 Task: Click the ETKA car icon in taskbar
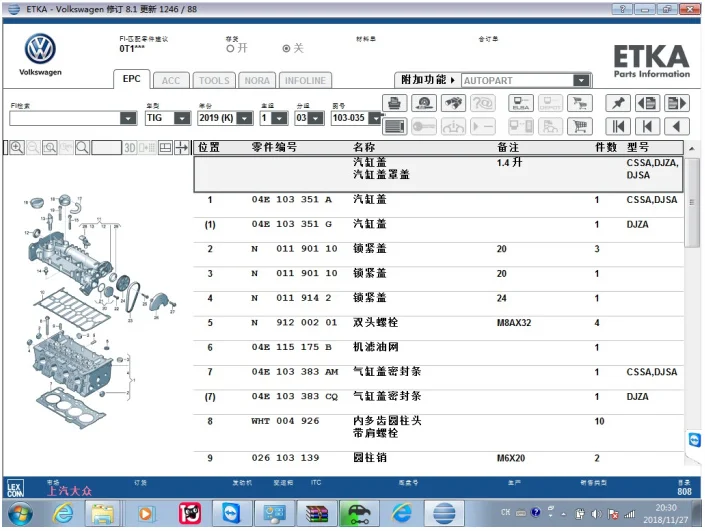tap(359, 513)
